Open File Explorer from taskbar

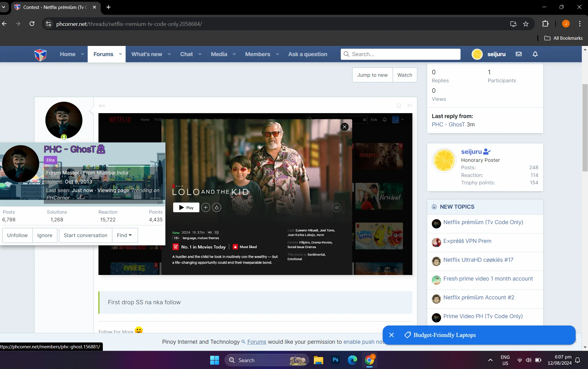[318, 360]
